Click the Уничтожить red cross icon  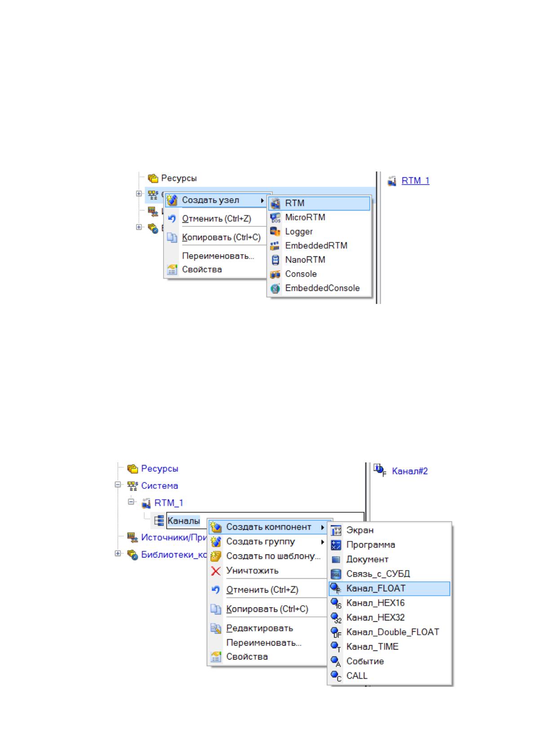click(x=216, y=571)
